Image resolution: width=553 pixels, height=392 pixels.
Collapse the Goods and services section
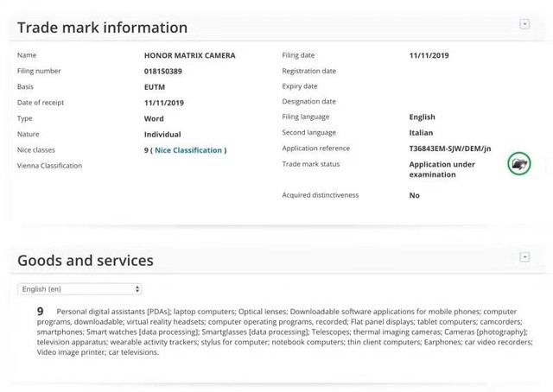[524, 257]
